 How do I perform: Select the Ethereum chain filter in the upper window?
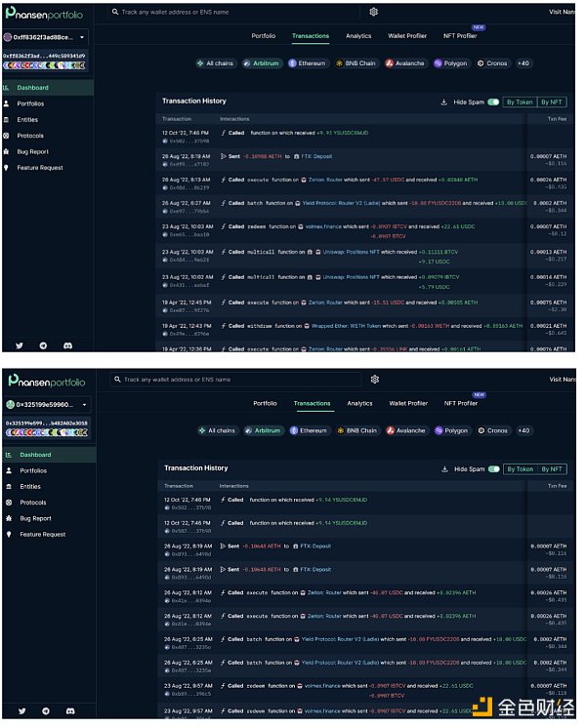(307, 63)
